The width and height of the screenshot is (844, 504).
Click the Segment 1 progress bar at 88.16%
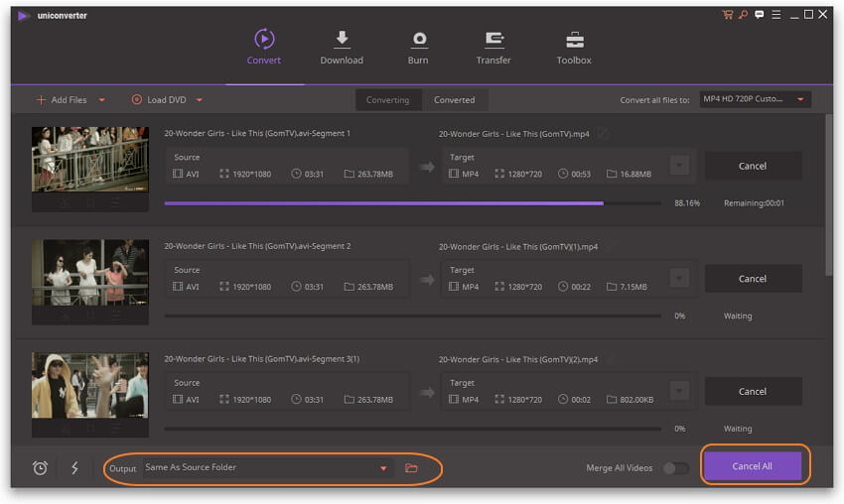click(x=413, y=203)
